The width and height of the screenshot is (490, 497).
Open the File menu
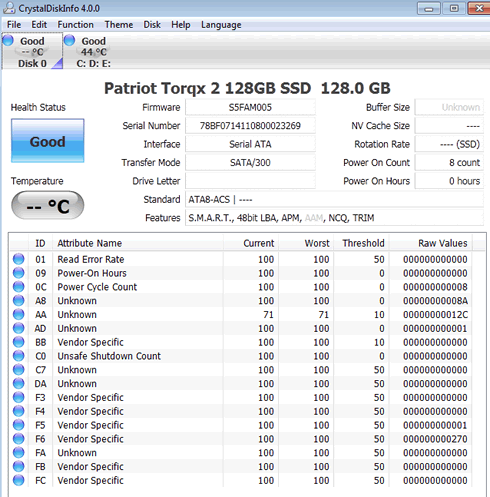pos(14,25)
